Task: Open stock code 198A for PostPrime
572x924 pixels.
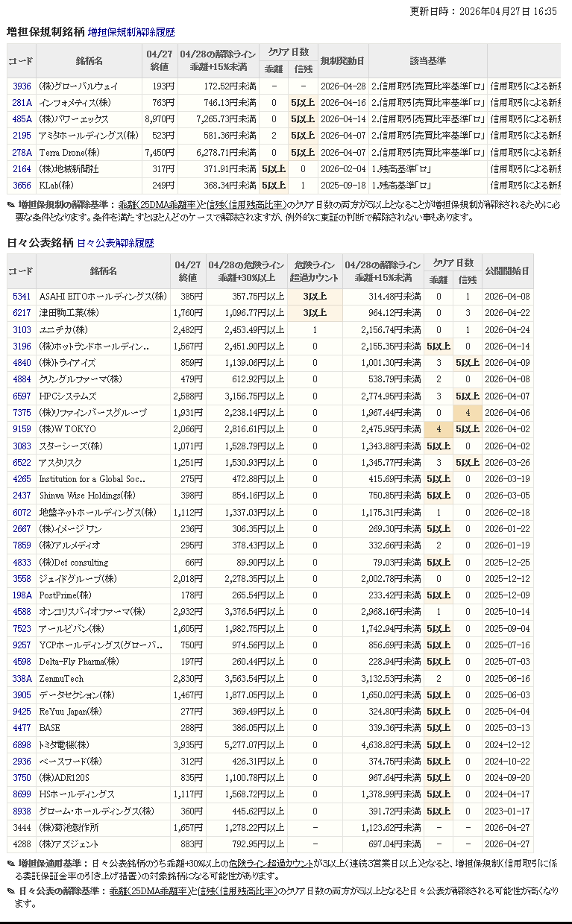Action: pyautogui.click(x=22, y=596)
